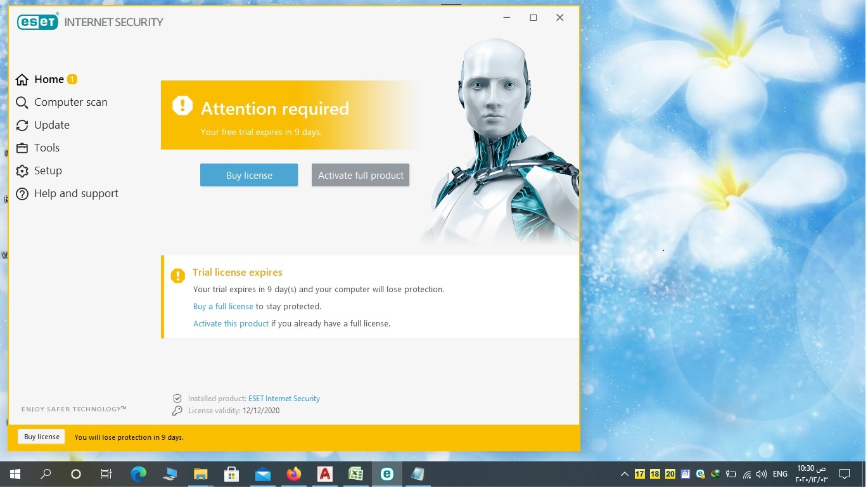868x488 pixels.
Task: Open Excel from the taskbar
Action: tap(356, 474)
